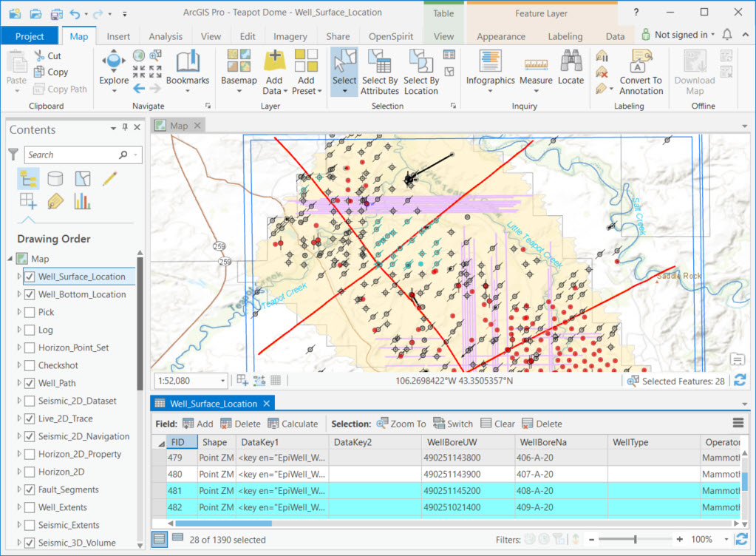This screenshot has height=556, width=756.
Task: Click the Explore navigation tool
Action: click(114, 68)
